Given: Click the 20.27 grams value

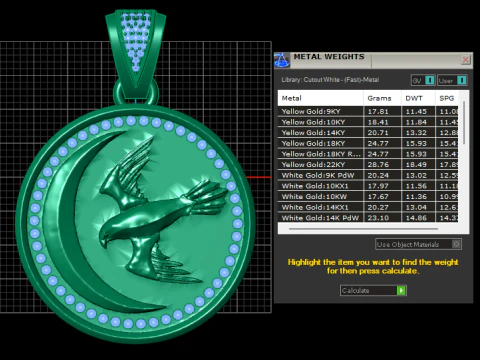Looking at the screenshot, I should coord(378,208).
